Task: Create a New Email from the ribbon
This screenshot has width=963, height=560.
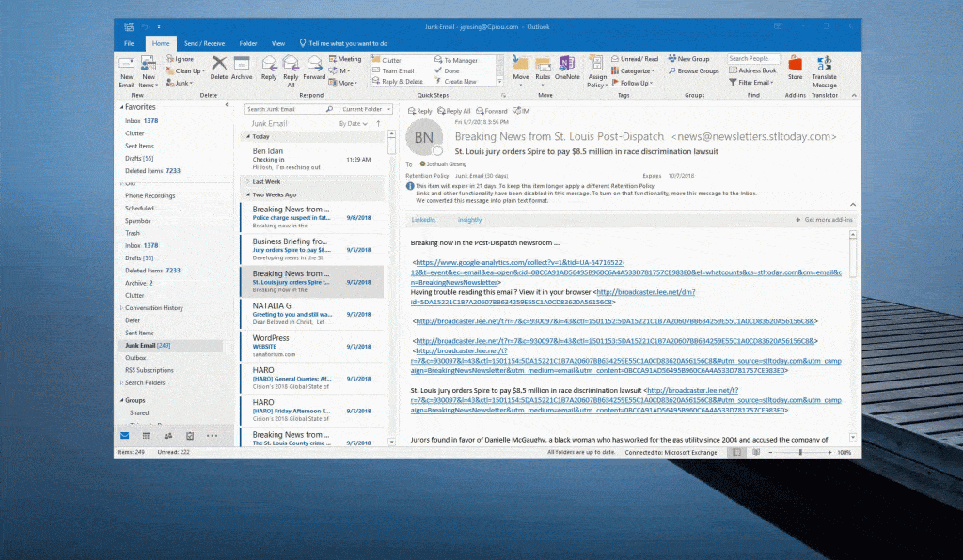Action: (127, 72)
